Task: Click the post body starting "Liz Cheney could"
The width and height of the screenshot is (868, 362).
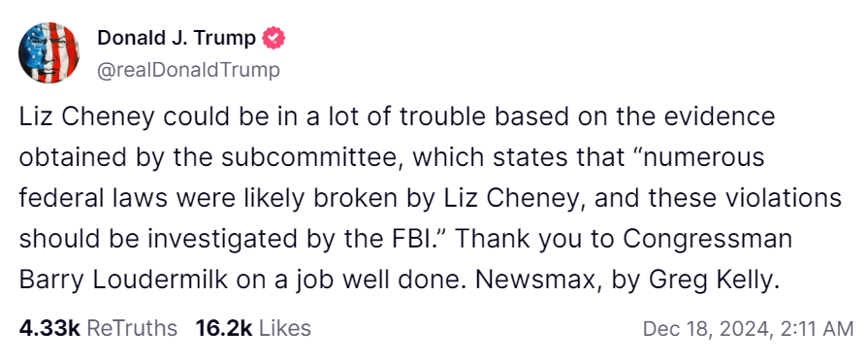Action: point(431,198)
